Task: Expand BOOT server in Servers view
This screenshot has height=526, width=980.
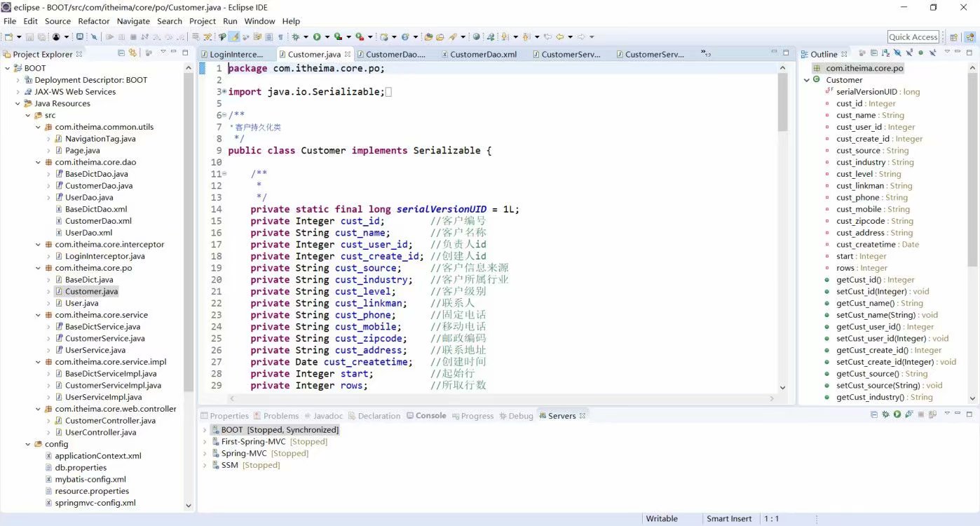Action: [204, 430]
